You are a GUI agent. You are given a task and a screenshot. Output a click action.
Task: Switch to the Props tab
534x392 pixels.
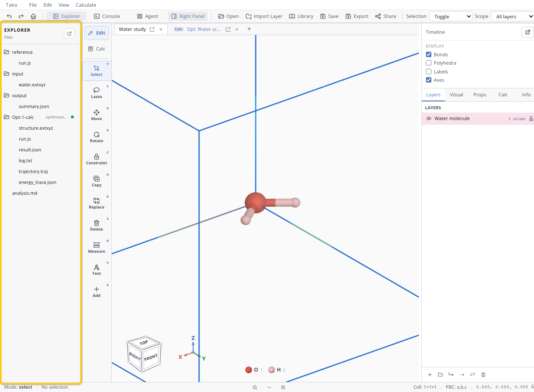(x=480, y=95)
